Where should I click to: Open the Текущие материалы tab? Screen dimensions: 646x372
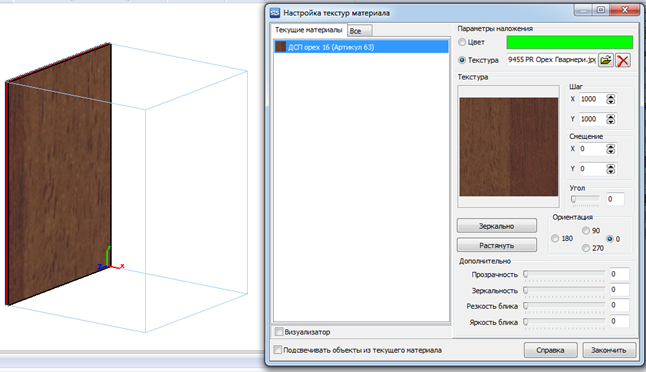(309, 30)
